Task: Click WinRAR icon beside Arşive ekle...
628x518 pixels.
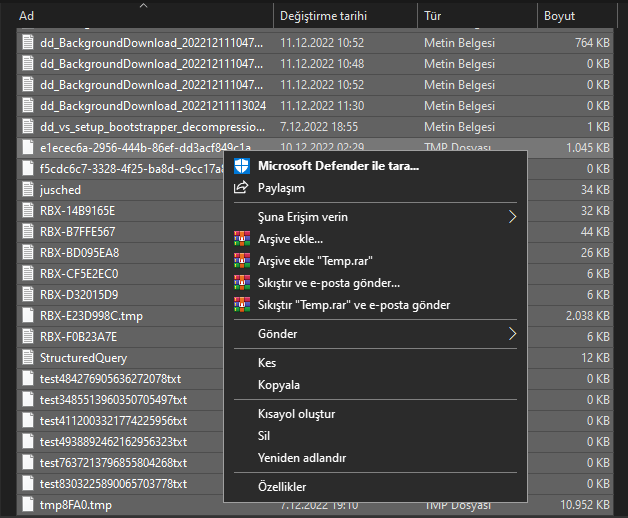Action: tap(241, 239)
